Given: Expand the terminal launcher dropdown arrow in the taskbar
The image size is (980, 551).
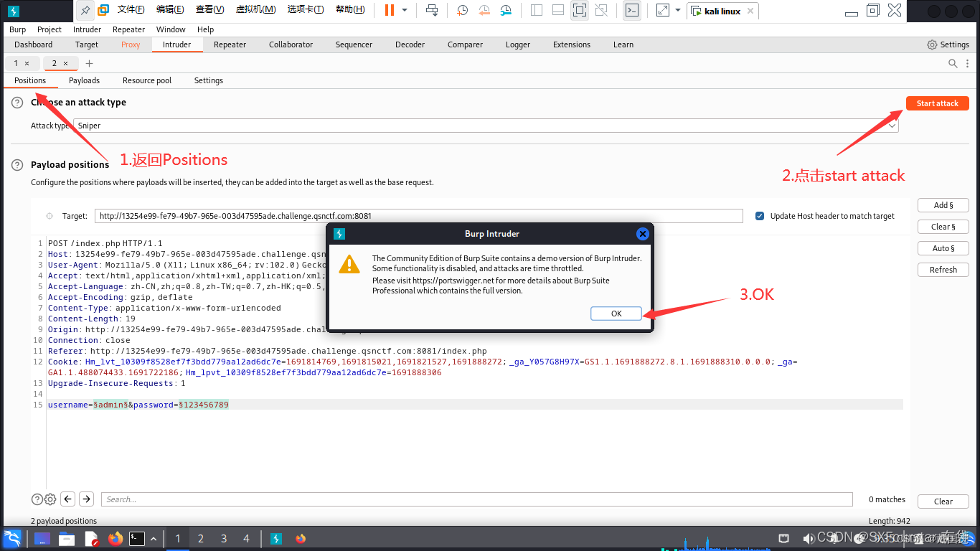Looking at the screenshot, I should point(154,538).
